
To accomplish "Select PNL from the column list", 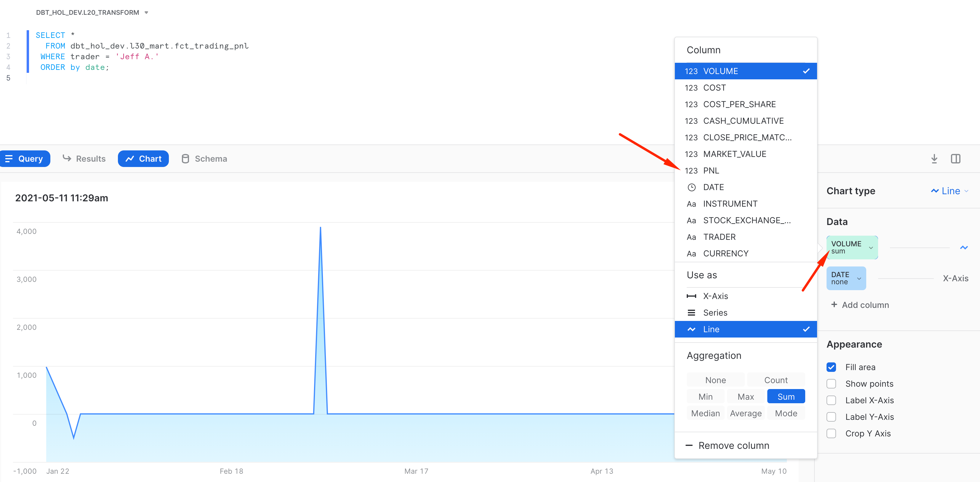I will pyautogui.click(x=711, y=171).
